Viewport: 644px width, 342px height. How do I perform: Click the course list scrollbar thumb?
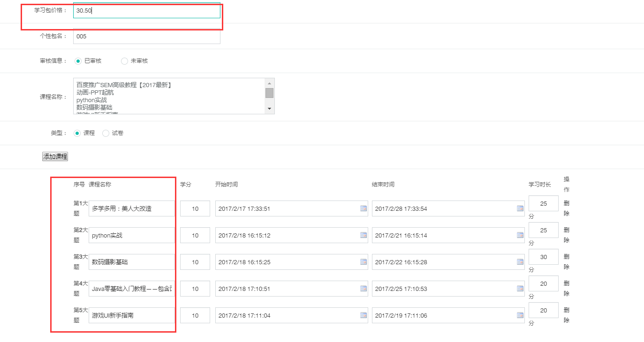[x=269, y=93]
